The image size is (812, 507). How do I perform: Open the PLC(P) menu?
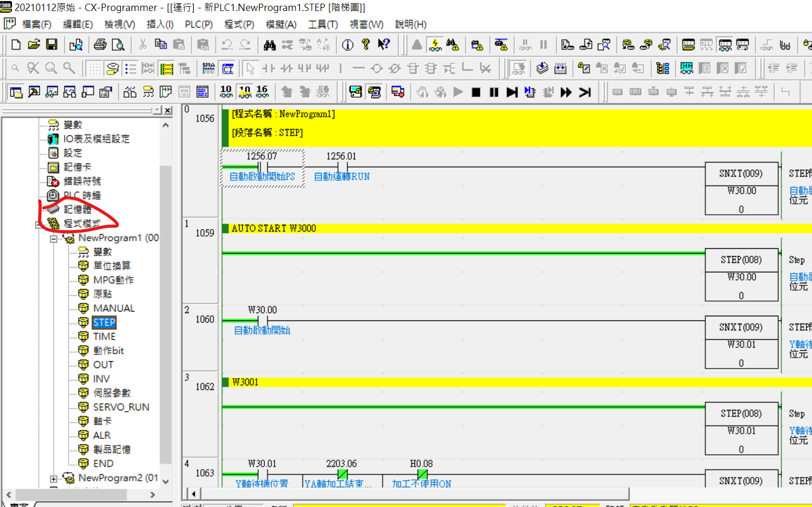click(198, 25)
